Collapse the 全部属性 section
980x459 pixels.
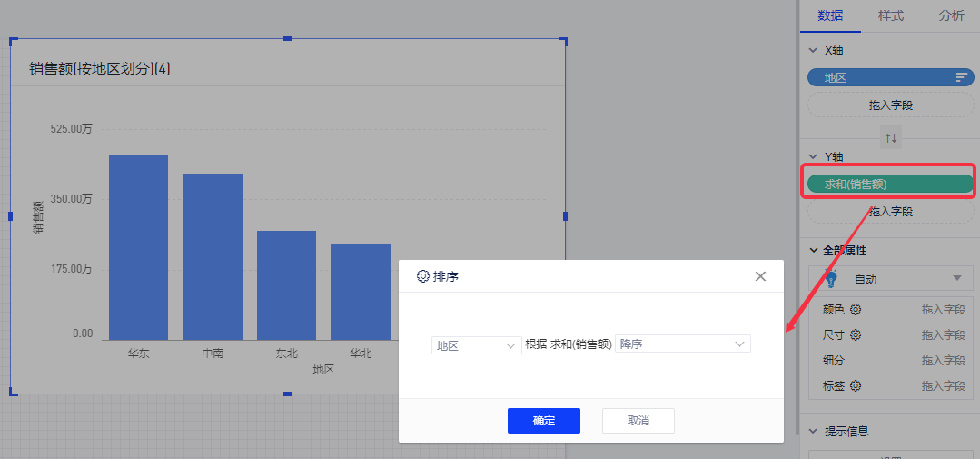813,250
